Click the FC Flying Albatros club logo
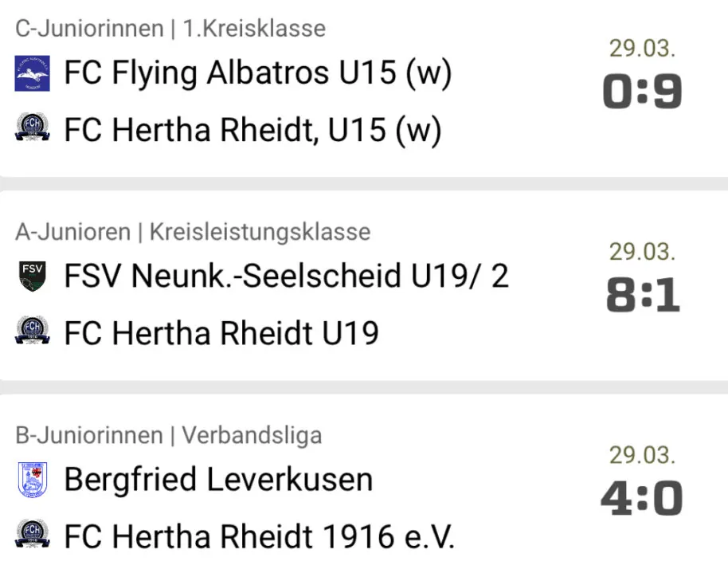This screenshot has height=569, width=728. coord(32,73)
